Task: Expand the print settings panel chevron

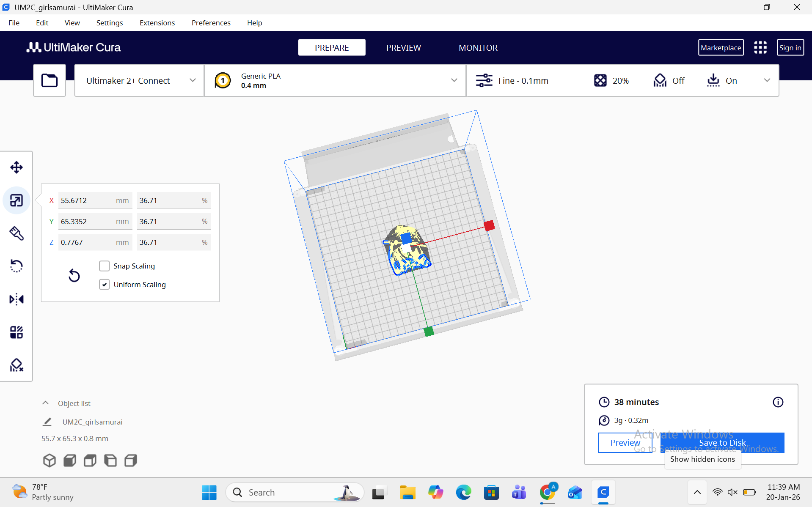Action: point(767,80)
